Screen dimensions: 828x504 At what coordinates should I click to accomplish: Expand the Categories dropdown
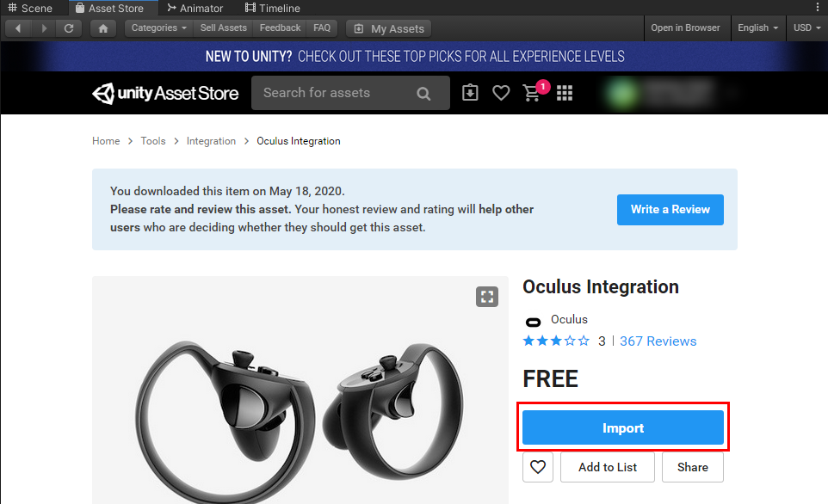point(159,28)
